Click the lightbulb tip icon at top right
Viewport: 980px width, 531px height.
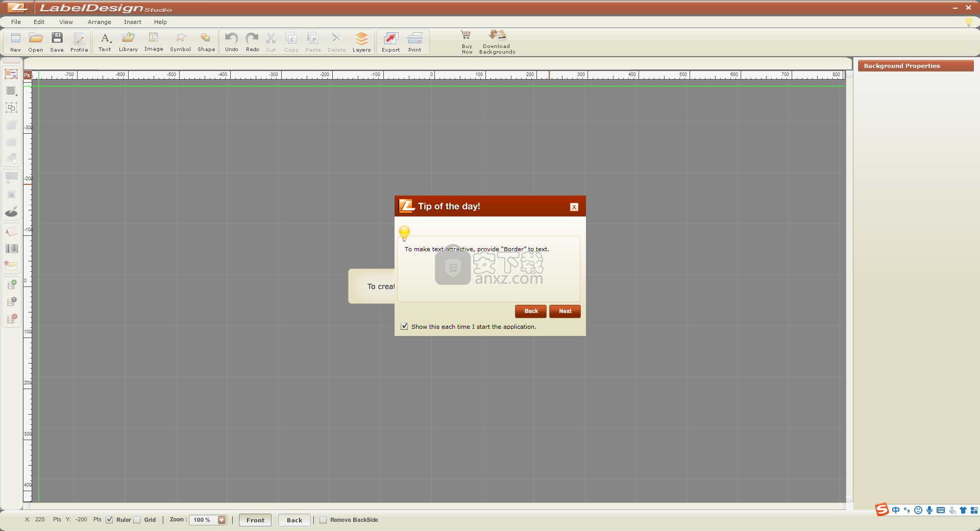[969, 22]
